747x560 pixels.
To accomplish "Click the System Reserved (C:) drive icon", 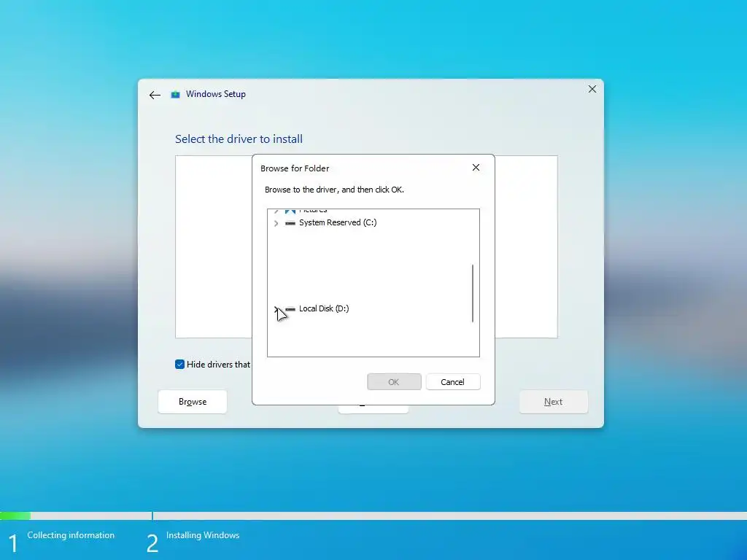I will click(x=290, y=223).
